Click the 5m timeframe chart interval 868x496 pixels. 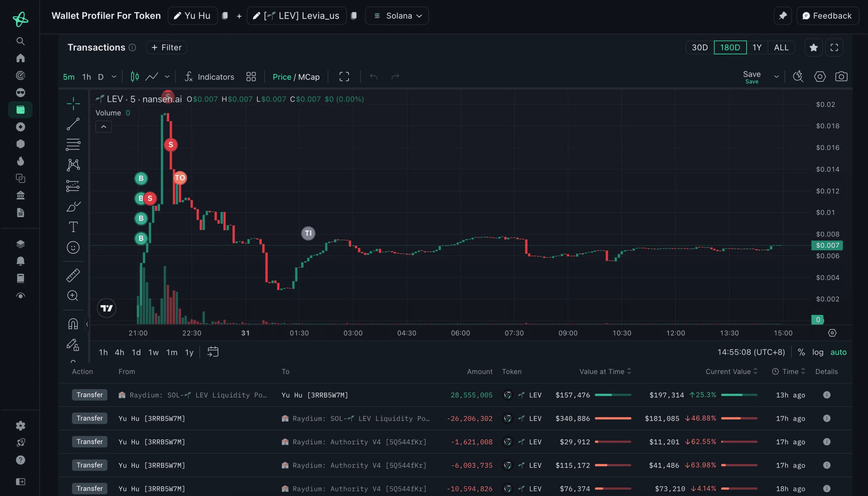(68, 76)
